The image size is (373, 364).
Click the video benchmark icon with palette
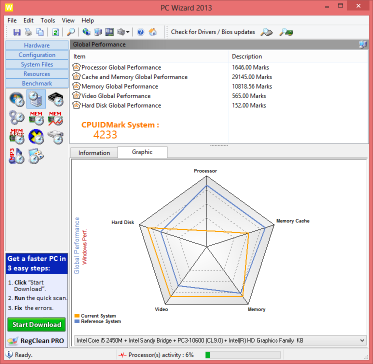[x=36, y=156]
